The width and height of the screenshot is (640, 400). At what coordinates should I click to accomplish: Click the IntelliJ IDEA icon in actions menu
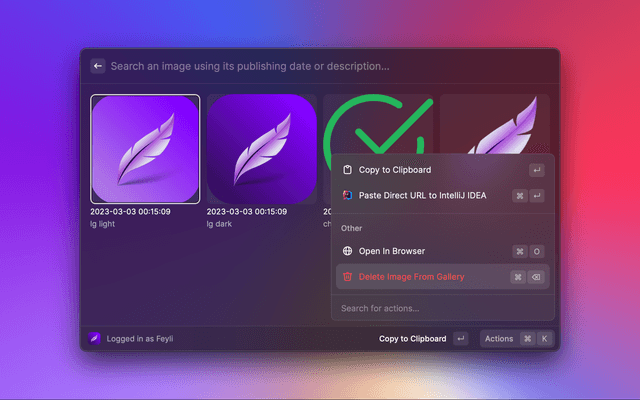coord(347,195)
